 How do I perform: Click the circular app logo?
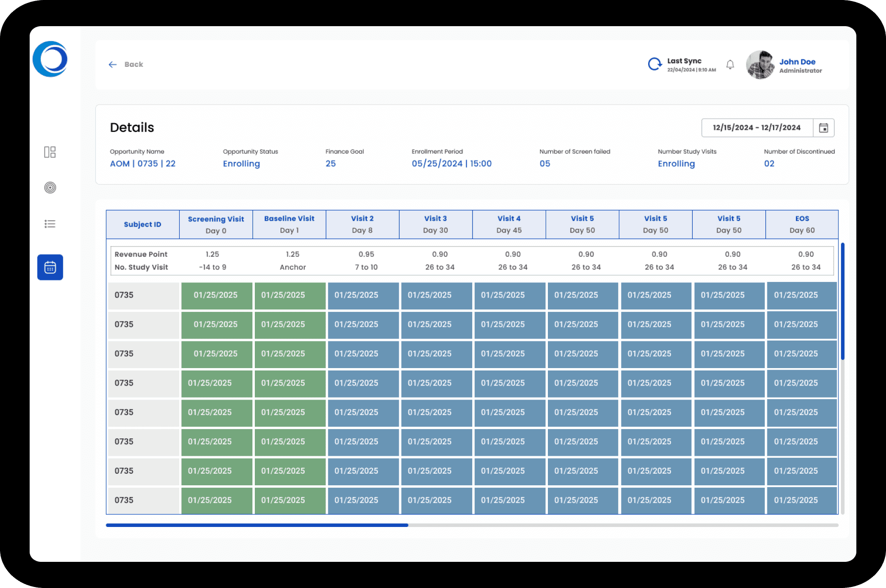[50, 59]
